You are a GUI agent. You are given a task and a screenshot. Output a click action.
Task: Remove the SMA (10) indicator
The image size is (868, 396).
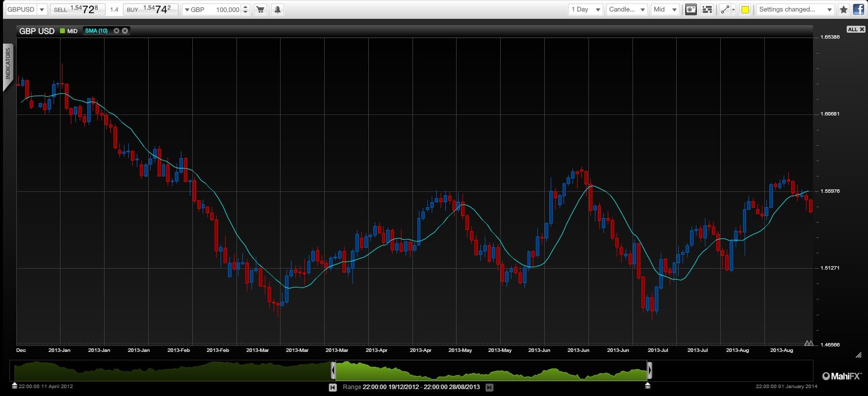point(125,31)
